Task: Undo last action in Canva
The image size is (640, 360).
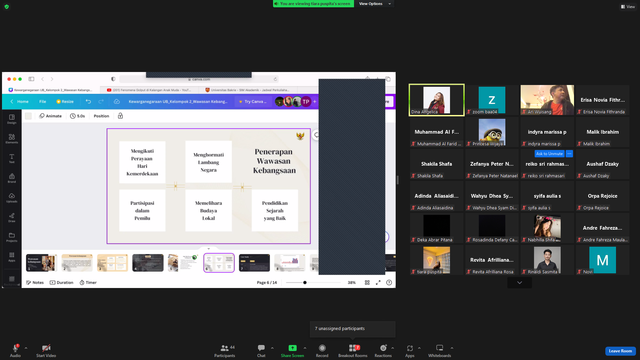Action: (x=88, y=102)
